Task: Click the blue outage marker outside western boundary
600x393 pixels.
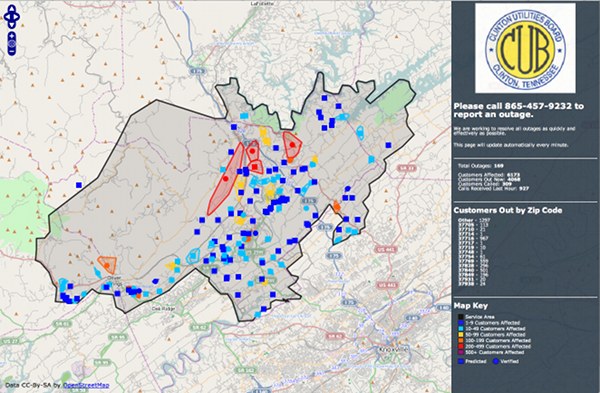Action: [79, 185]
